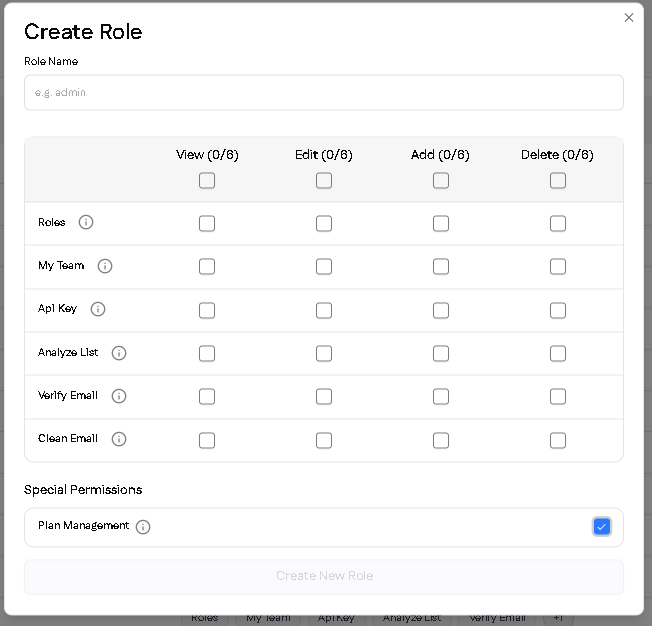This screenshot has width=652, height=626.
Task: Check View permission for Api Key
Action: (207, 310)
